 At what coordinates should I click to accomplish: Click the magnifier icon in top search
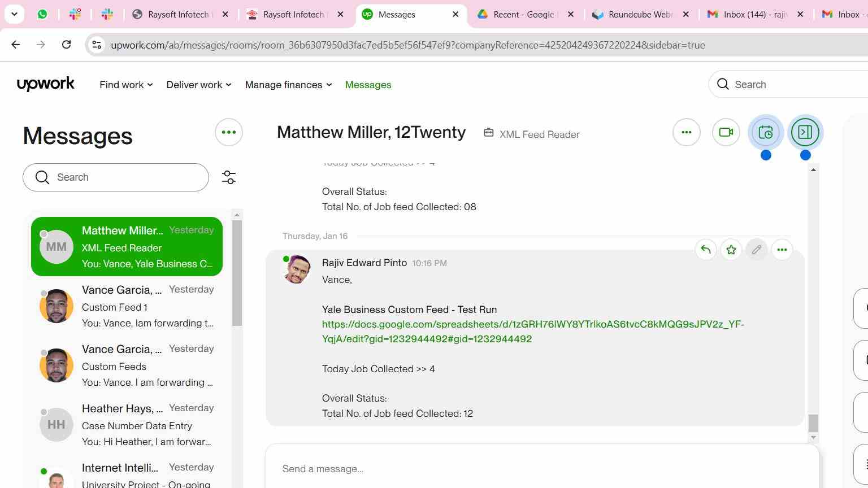pos(723,84)
